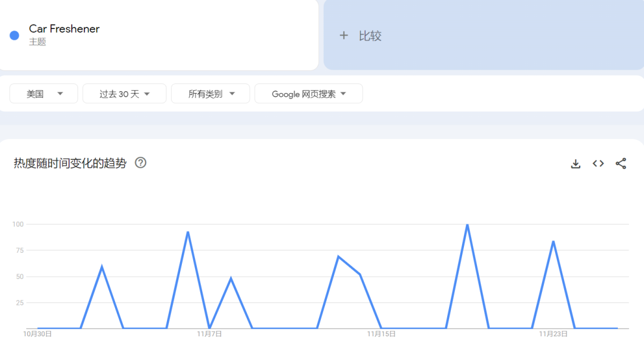Image resolution: width=644 pixels, height=353 pixels.
Task: Edit the Car Freshener search term
Action: (x=64, y=29)
